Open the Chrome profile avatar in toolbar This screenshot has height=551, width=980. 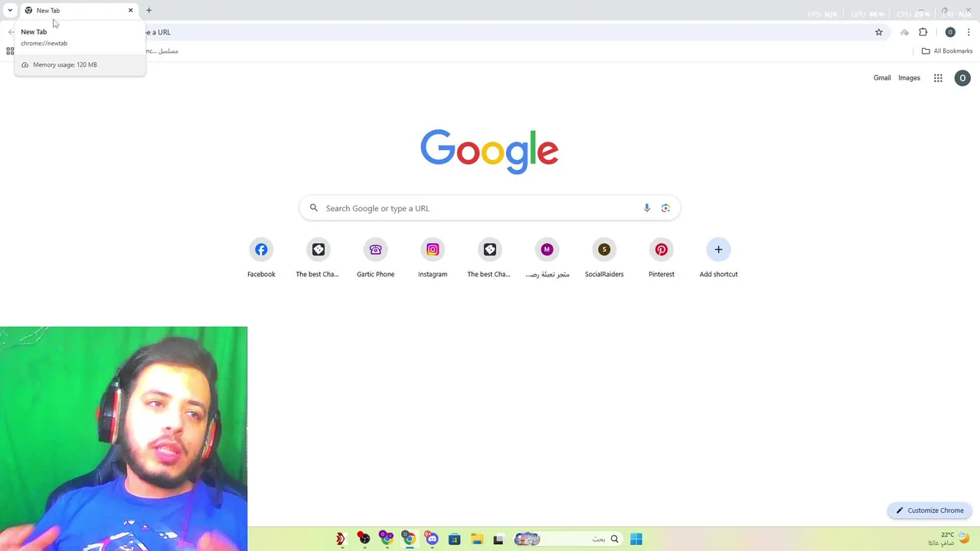950,32
